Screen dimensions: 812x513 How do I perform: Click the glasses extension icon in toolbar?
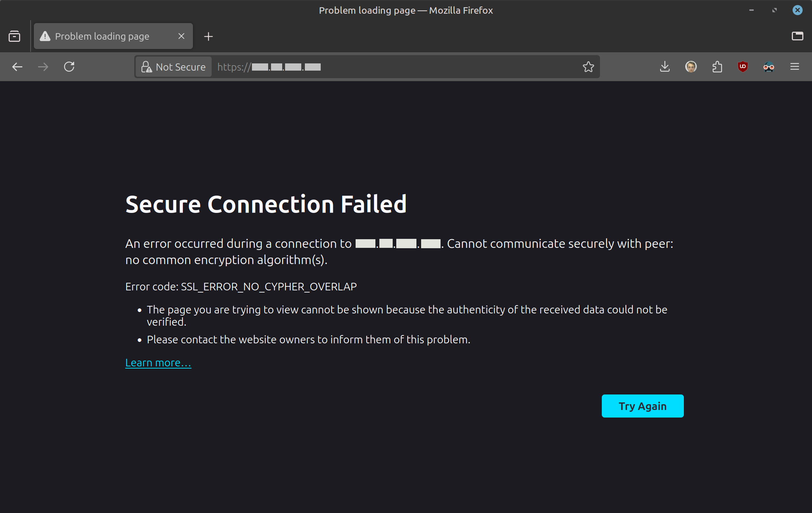[768, 67]
